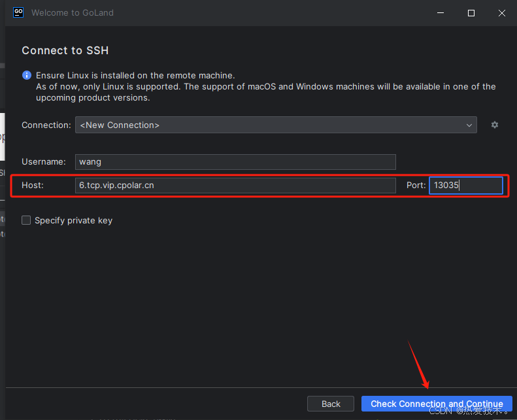The image size is (517, 420).
Task: Click inside the Port field showing 13035
Action: [466, 185]
